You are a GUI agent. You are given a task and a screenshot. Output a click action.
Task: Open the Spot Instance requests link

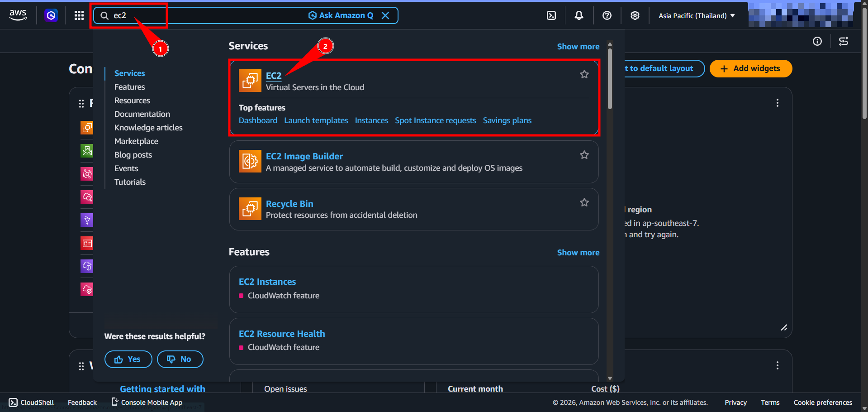[435, 120]
